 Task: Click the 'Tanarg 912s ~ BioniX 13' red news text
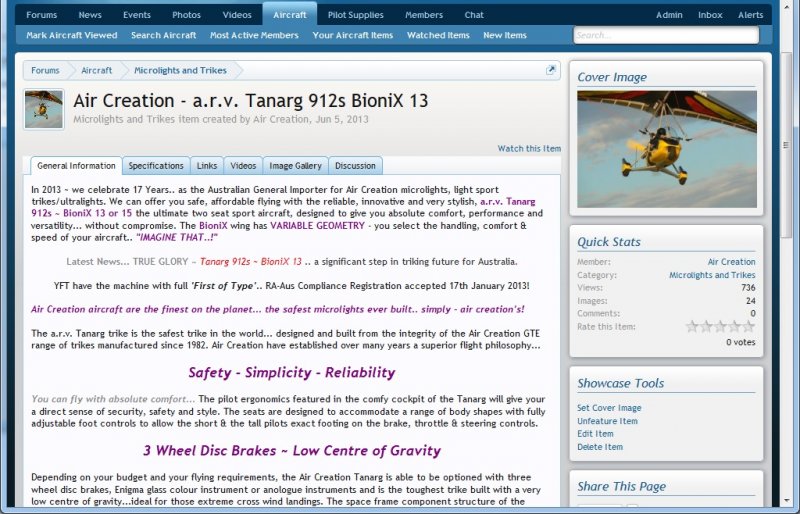251,262
